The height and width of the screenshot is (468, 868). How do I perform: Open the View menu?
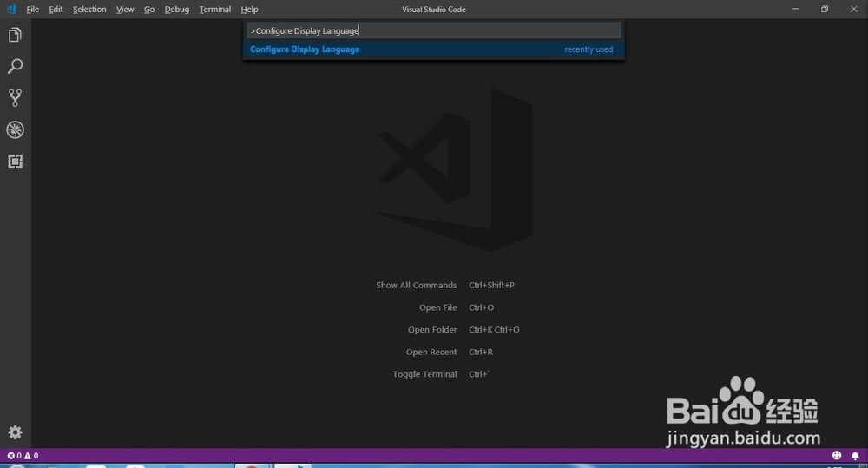point(125,10)
